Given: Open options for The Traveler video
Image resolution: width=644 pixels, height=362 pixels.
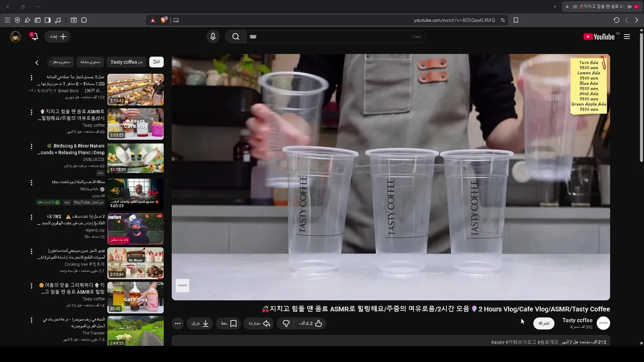Looking at the screenshot, I should pyautogui.click(x=31, y=320).
